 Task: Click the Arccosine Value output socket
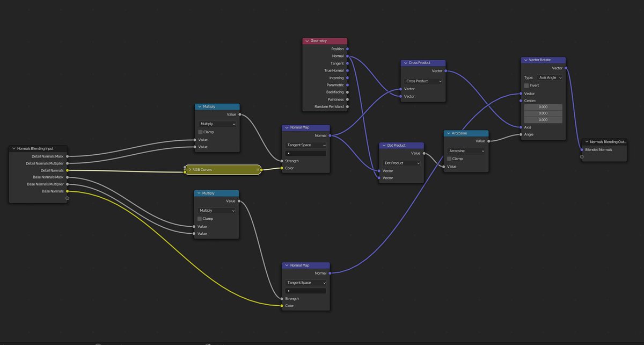(488, 141)
